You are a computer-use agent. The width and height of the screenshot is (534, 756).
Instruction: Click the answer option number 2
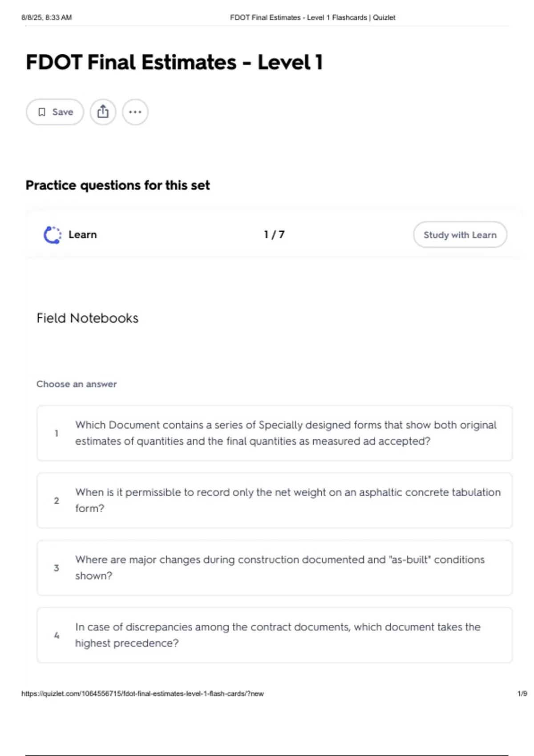pyautogui.click(x=57, y=501)
